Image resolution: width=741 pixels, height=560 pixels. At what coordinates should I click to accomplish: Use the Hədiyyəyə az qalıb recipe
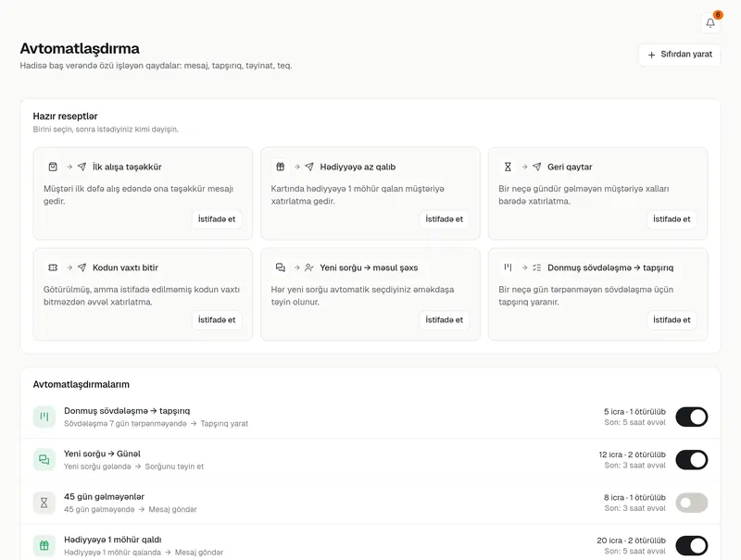[x=445, y=219]
